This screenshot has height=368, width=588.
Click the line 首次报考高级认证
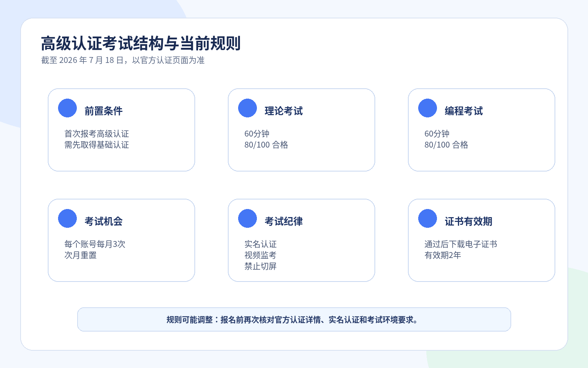coord(97,134)
